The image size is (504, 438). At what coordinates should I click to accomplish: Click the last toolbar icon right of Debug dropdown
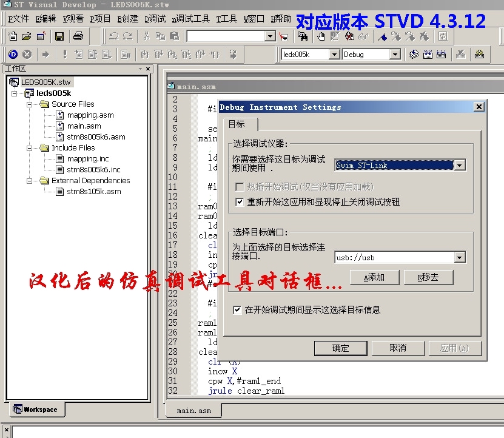[479, 55]
